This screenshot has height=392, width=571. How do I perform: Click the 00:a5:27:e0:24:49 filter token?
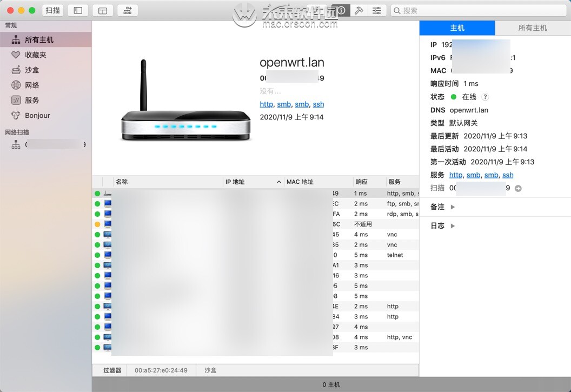pyautogui.click(x=161, y=370)
